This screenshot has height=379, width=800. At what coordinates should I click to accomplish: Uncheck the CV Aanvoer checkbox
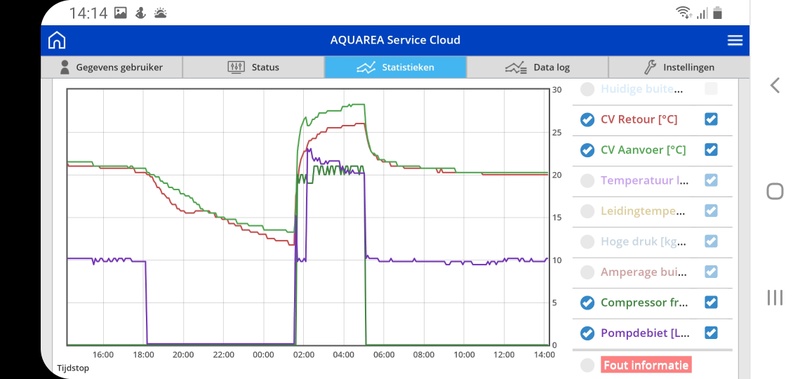(x=711, y=149)
